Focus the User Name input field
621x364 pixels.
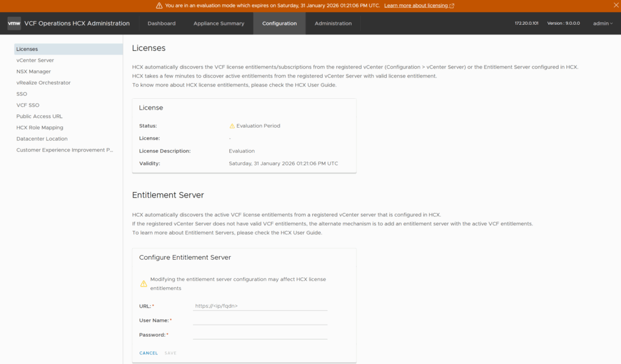tap(260, 320)
